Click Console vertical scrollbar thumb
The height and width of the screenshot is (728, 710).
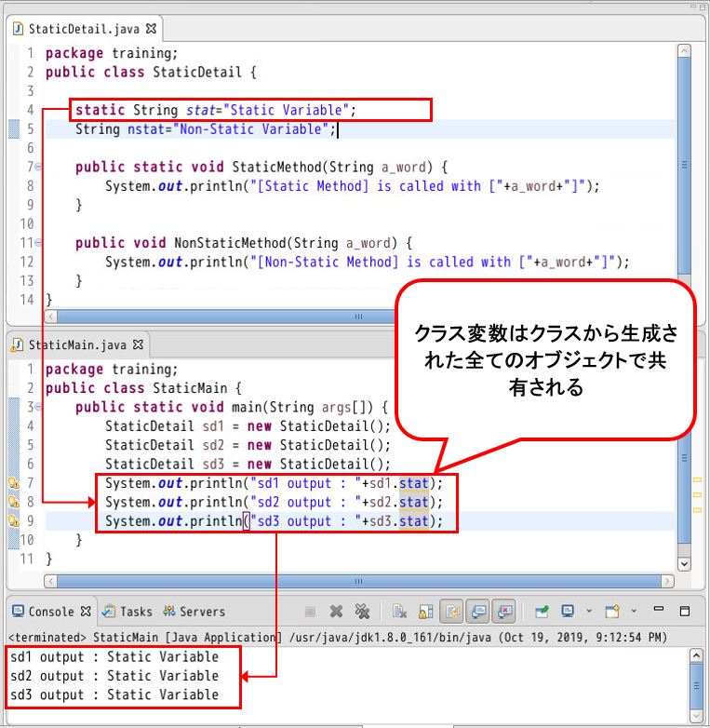(697, 685)
